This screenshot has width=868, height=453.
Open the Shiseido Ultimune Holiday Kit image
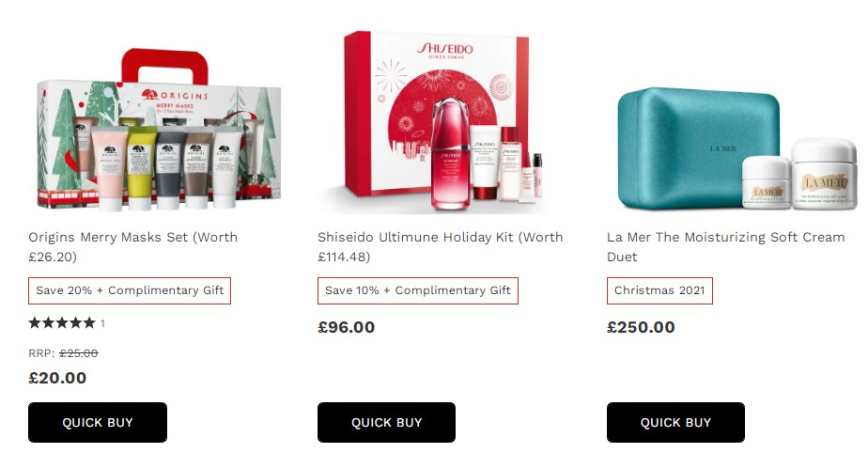436,122
